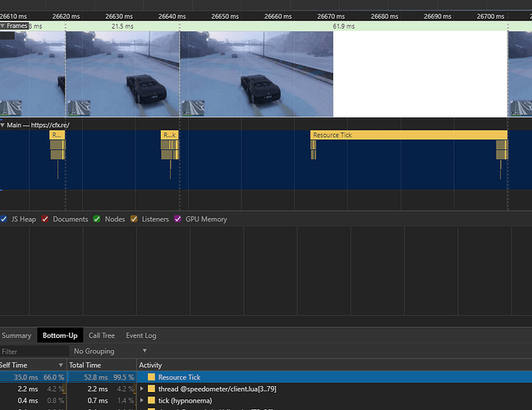
Task: Click the '0.7 ms' total time cell
Action: (x=98, y=400)
